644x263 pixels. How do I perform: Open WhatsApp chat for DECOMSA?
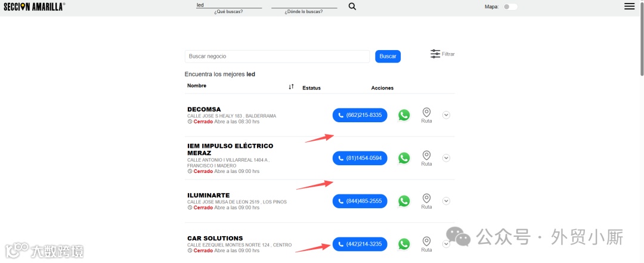404,115
